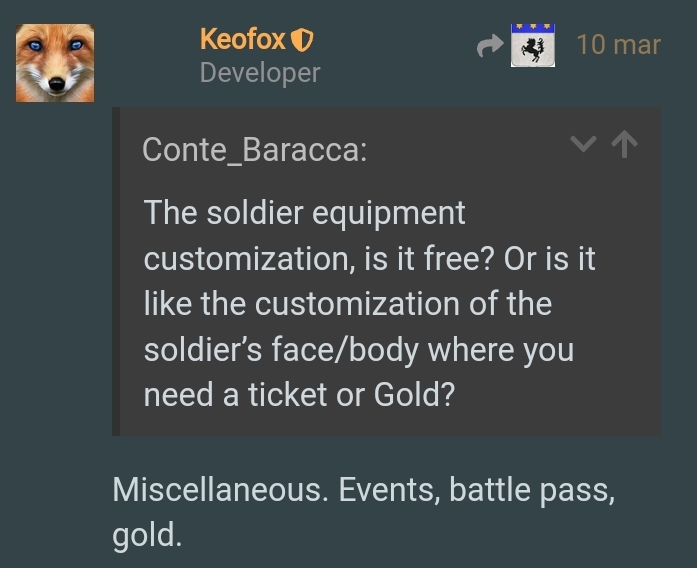Click the quote line starting "customization, is it free?"
697x568 pixels.
(x=369, y=258)
